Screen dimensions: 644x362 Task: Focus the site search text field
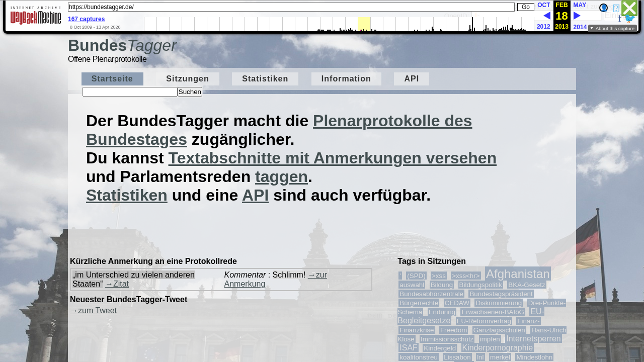point(130,92)
